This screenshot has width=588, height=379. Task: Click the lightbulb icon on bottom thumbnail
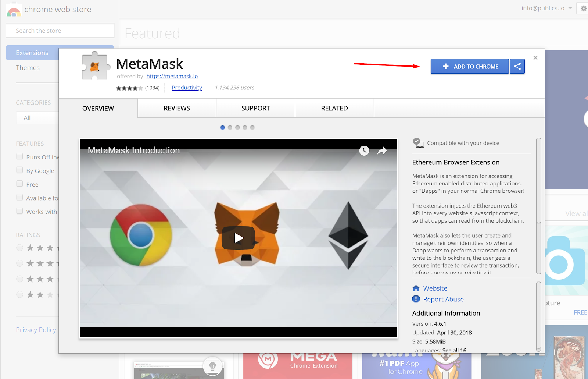point(212,366)
